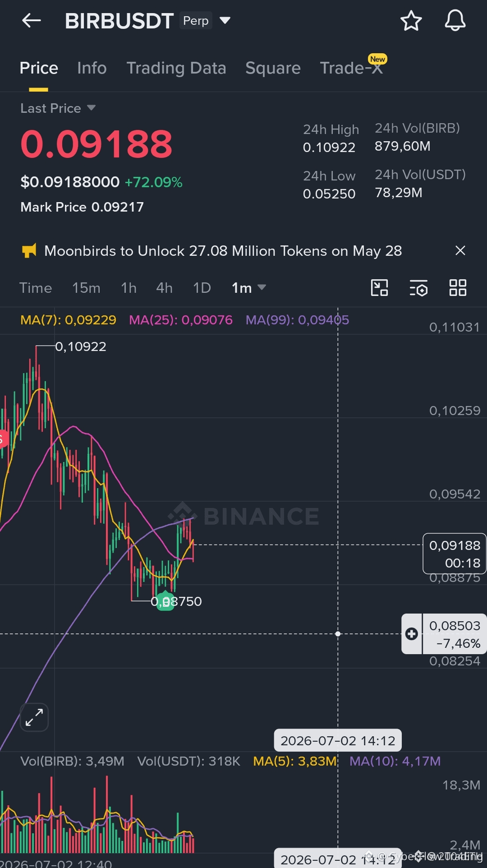Open chart indicator settings icon
Image resolution: width=487 pixels, height=868 pixels.
[418, 288]
